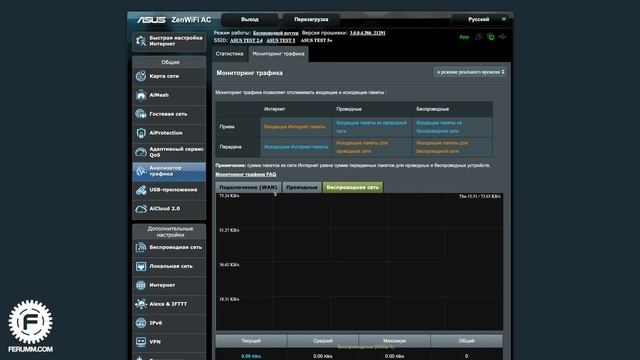Open Беспроводная сеть advanced settings

(x=169, y=247)
